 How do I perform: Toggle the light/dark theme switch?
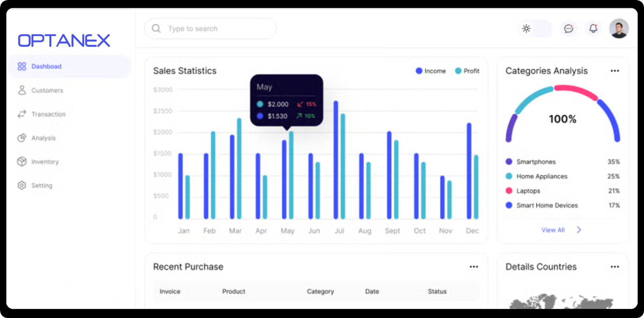pyautogui.click(x=535, y=29)
